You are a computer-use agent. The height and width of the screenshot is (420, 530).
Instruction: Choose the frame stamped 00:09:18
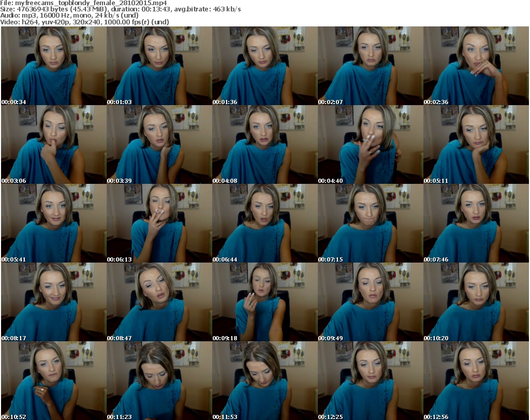[264, 302]
